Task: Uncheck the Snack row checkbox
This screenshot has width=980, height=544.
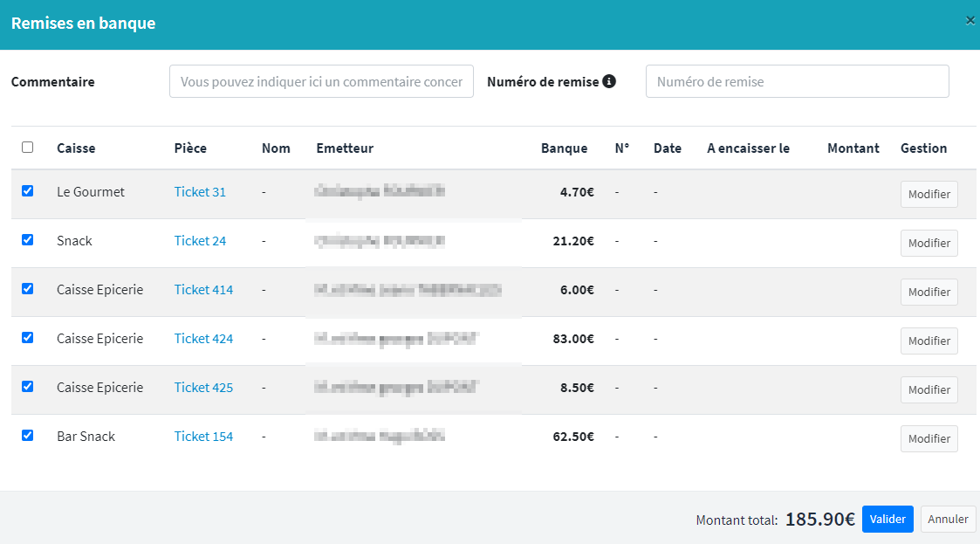Action: click(x=27, y=239)
